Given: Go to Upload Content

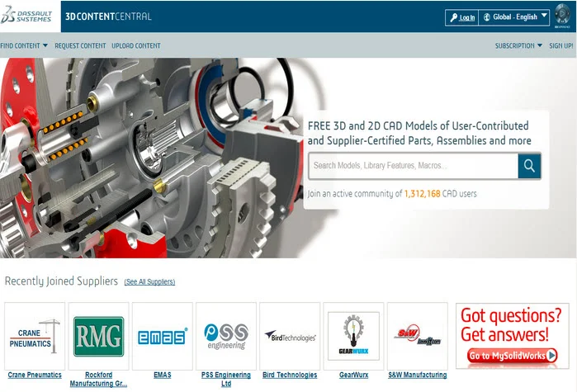Looking at the screenshot, I should (136, 45).
